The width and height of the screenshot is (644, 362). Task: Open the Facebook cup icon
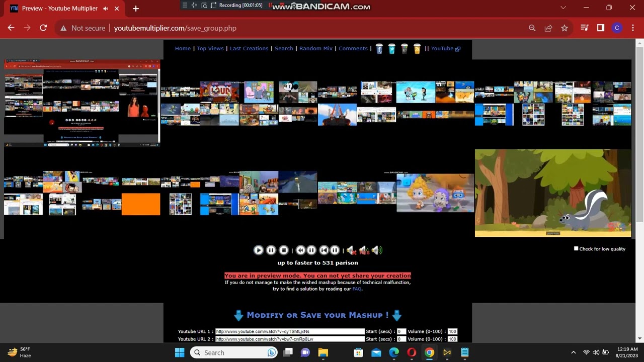coord(379,49)
